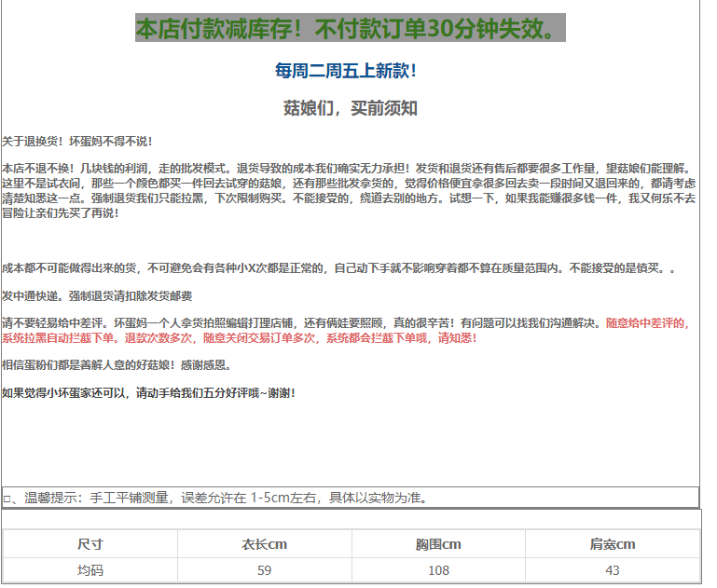Viewport: 717px width, 588px height.
Task: Click the 尺寸 column header
Action: [x=90, y=544]
